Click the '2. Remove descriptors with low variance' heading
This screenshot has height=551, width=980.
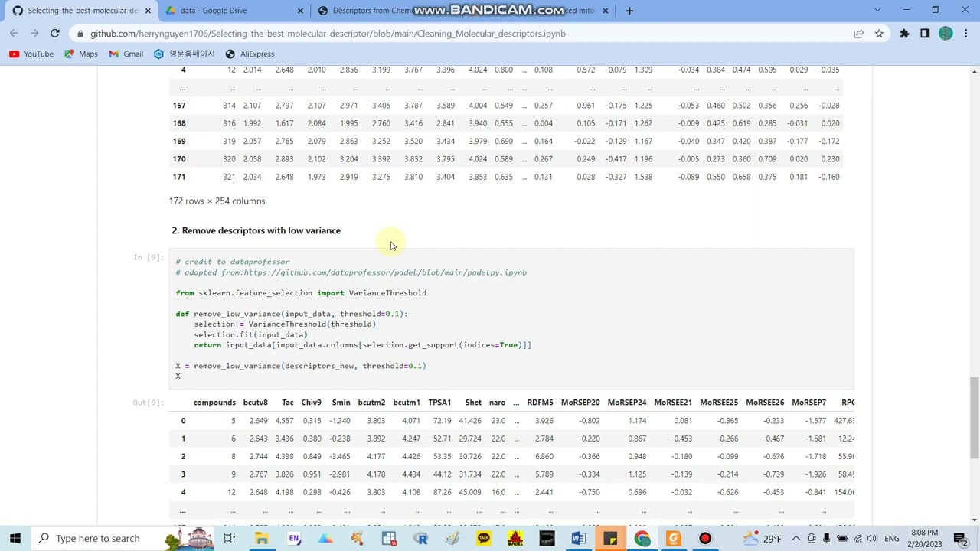[256, 230]
